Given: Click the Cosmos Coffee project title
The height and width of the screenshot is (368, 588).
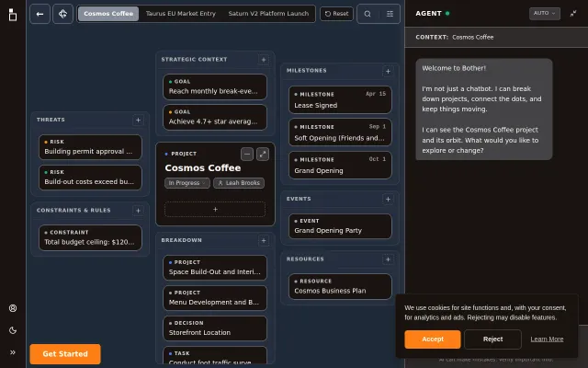Looking at the screenshot, I should pyautogui.click(x=203, y=168).
